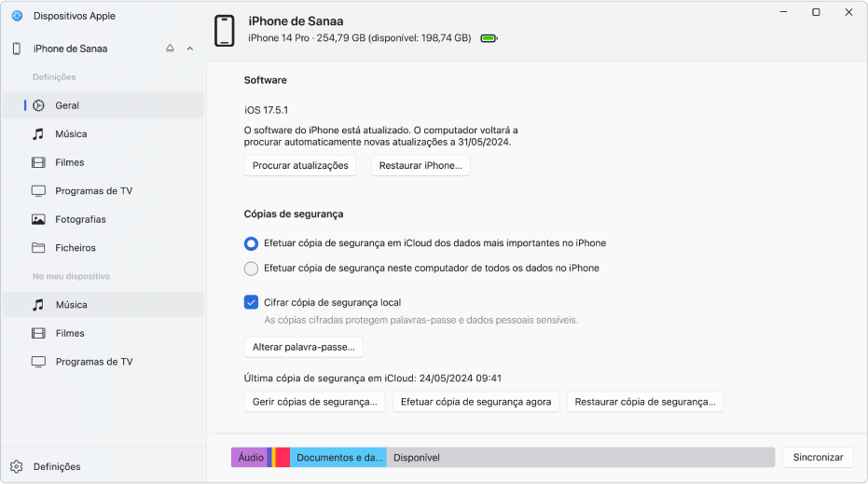Image resolution: width=868 pixels, height=484 pixels.
Task: Click the Software section heading
Action: tap(265, 80)
